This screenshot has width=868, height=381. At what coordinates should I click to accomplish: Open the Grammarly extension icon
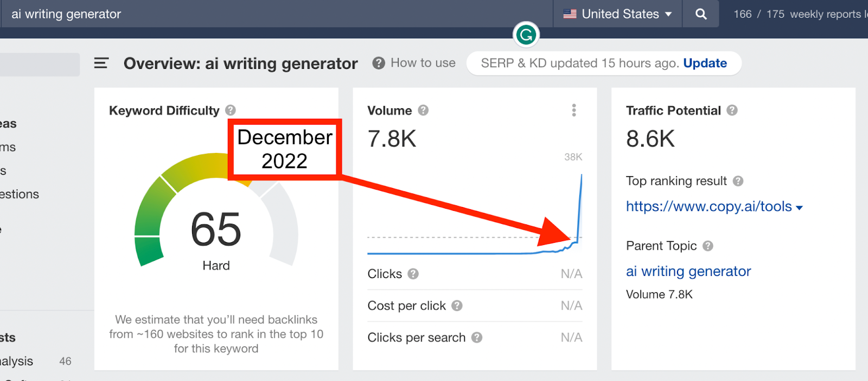526,35
